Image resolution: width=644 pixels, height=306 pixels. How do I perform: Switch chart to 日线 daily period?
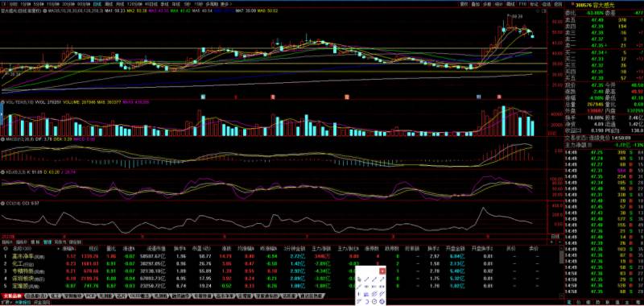coord(97,4)
